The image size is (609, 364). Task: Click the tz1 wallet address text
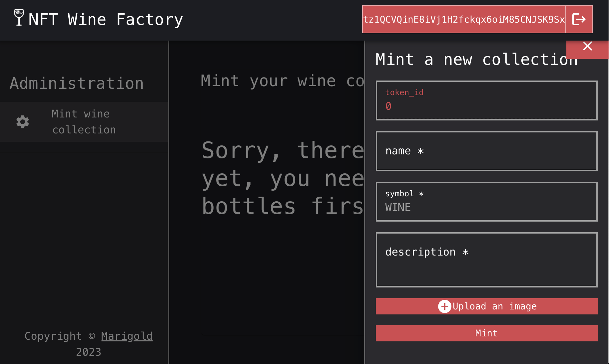tap(464, 19)
